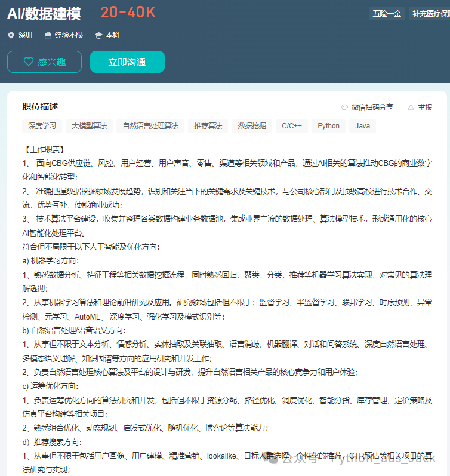The width and height of the screenshot is (450, 476).
Task: Click the warning triangle report icon
Action: 411,107
